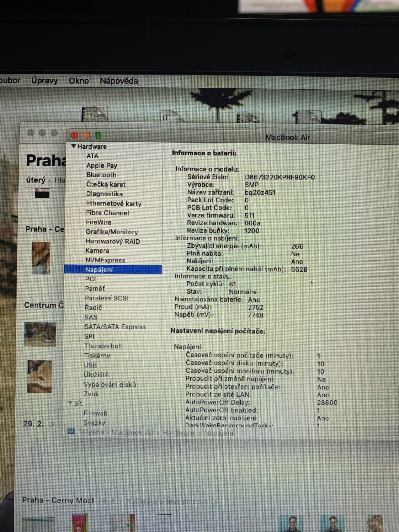Open the Thunderbolt sidebar entry
This screenshot has width=399, height=532.
(103, 346)
